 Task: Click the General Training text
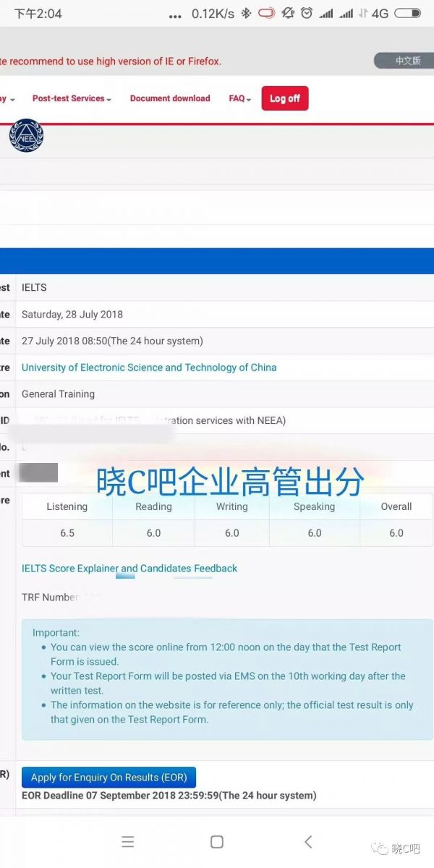pyautogui.click(x=58, y=394)
